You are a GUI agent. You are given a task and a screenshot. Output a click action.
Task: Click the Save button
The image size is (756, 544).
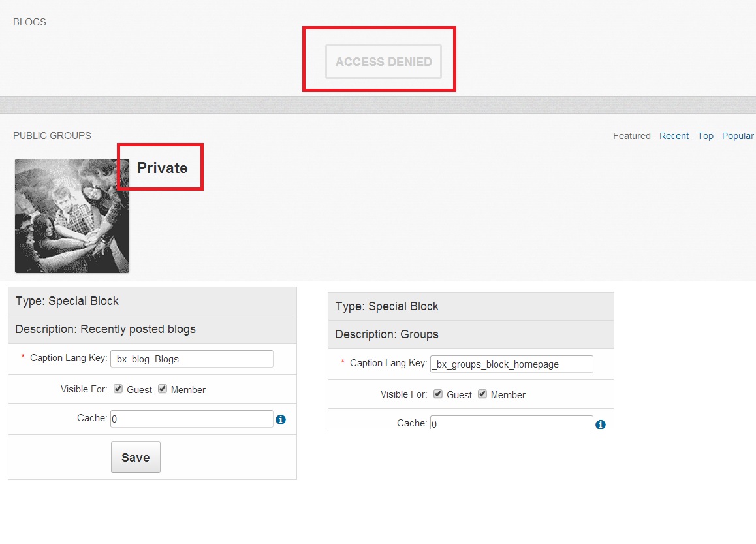[136, 457]
